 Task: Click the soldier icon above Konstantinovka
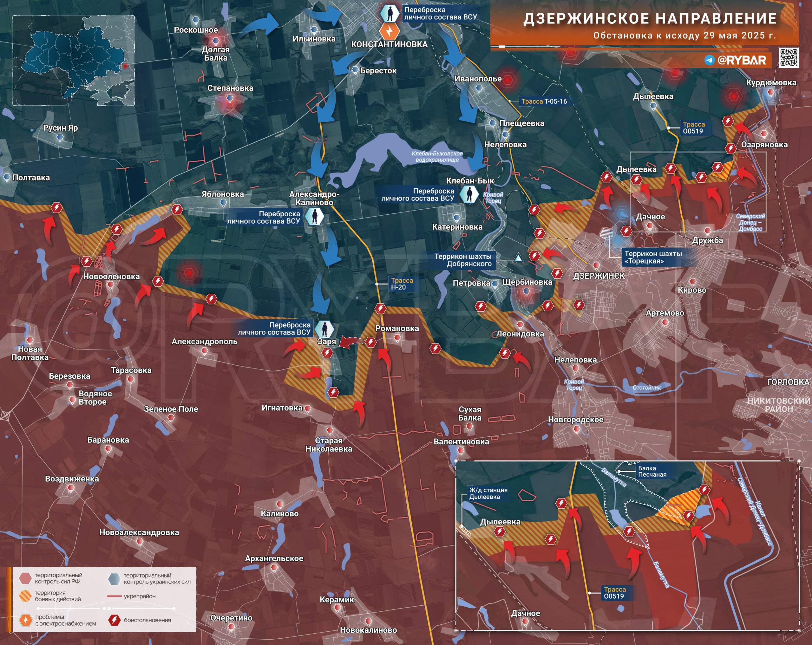click(x=390, y=13)
